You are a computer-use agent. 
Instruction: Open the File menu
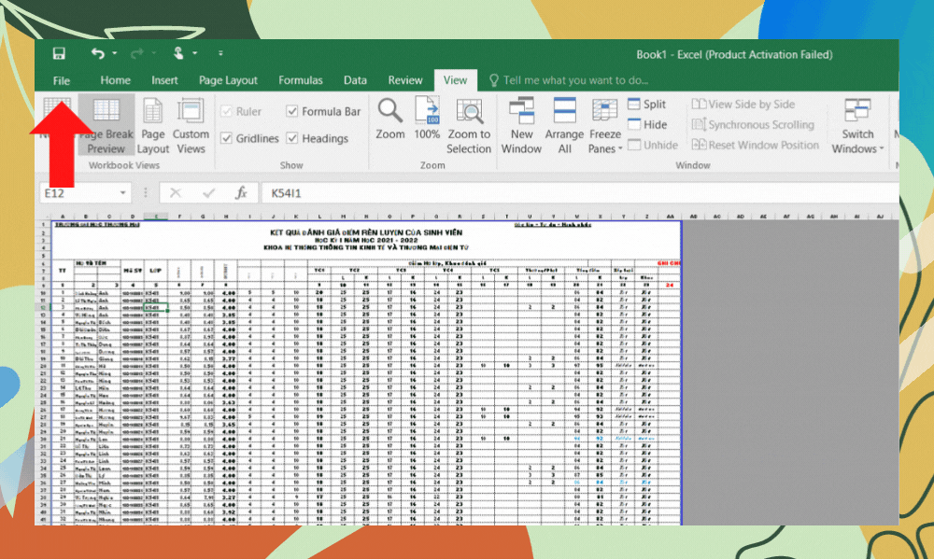pyautogui.click(x=62, y=80)
